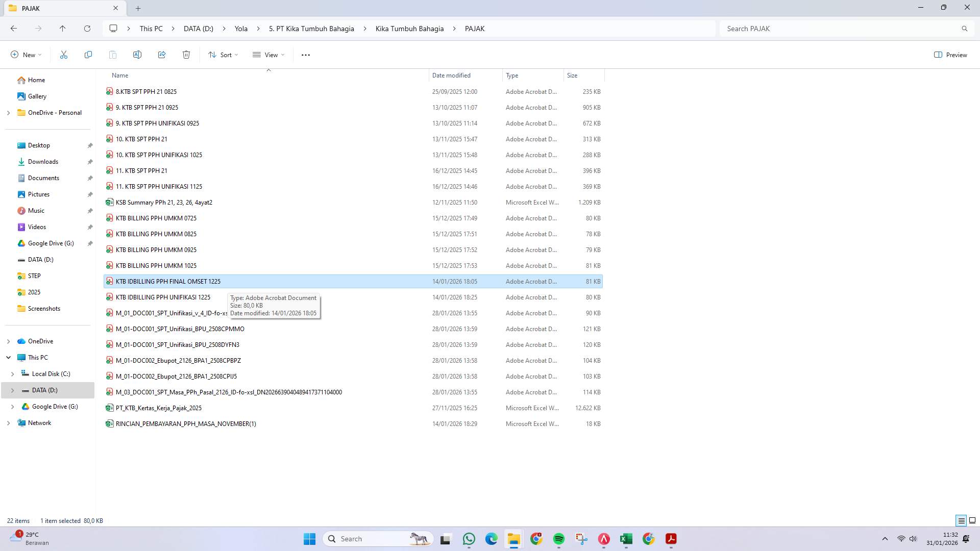Open the See more ellipsis menu
This screenshot has width=980, height=551.
coord(305,55)
